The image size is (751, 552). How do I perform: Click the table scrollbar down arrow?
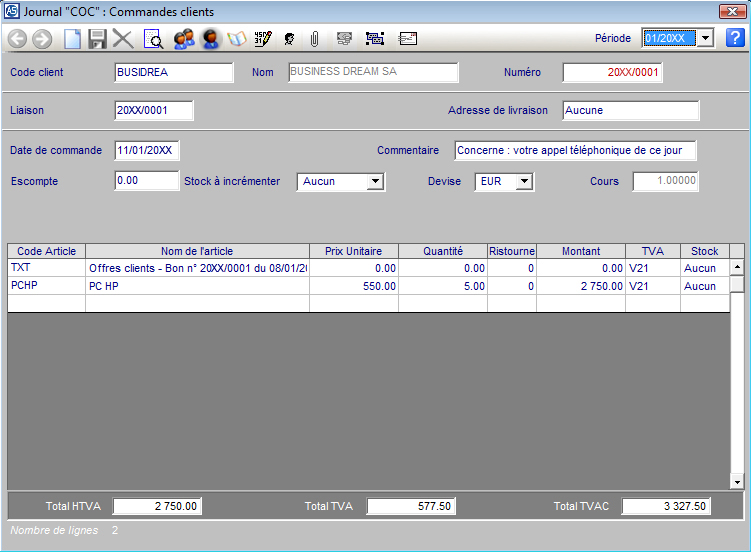pyautogui.click(x=737, y=481)
